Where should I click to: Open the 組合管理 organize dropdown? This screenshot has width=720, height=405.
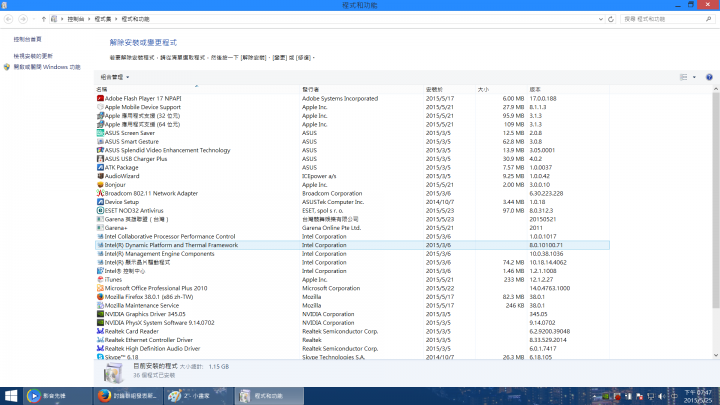[114, 77]
